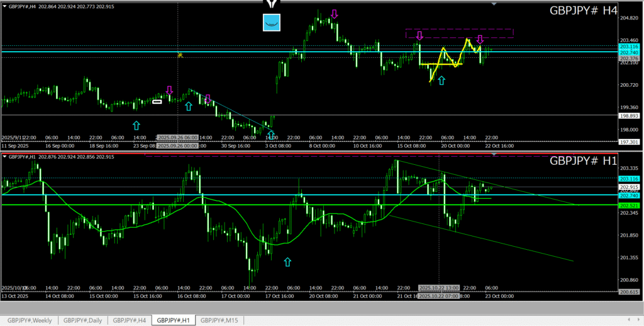The width and height of the screenshot is (644, 326).
Task: Click the 198.893 price label on H4 axis
Action: tap(628, 116)
